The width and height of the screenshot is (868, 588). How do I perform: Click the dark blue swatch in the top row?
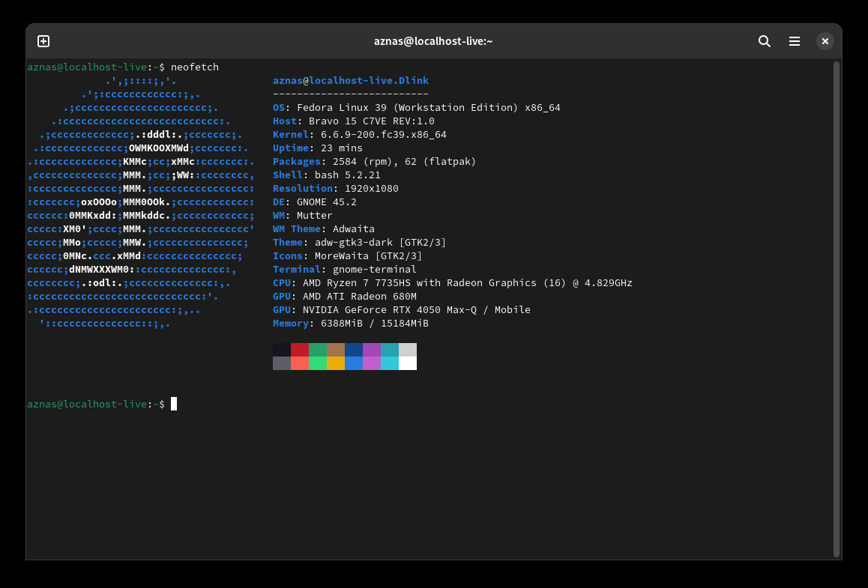point(354,350)
